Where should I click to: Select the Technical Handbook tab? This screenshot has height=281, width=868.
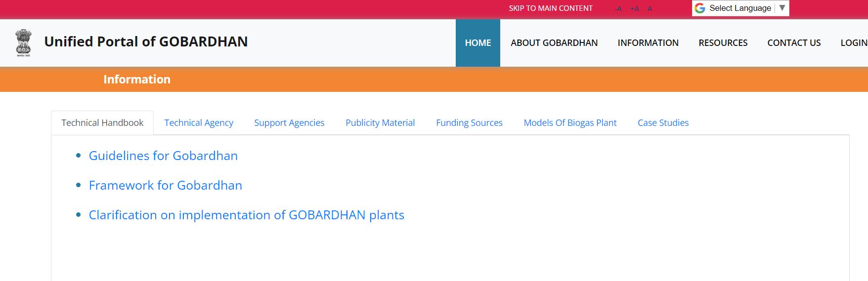tap(102, 122)
